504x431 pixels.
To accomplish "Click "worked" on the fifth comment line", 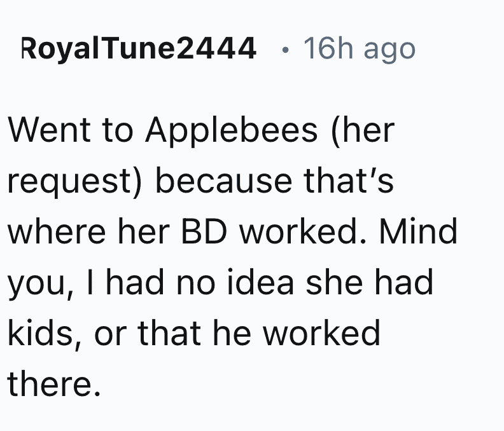I will click(321, 332).
